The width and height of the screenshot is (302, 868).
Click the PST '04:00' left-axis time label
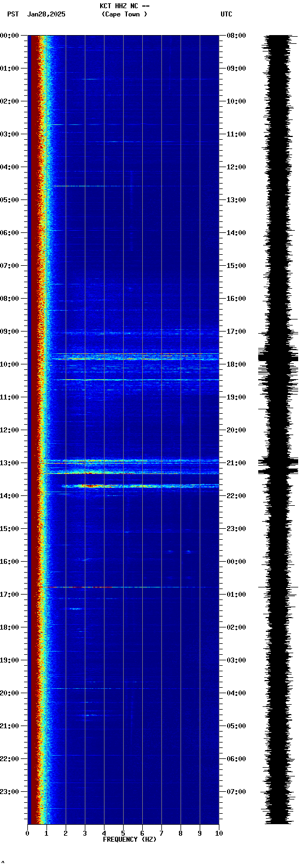pos(9,167)
